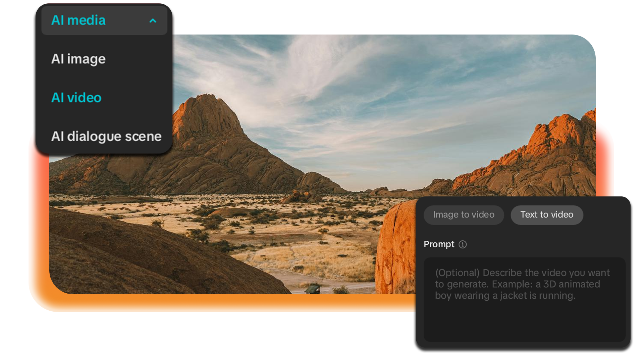
Task: Choose the AI video option
Action: (76, 98)
